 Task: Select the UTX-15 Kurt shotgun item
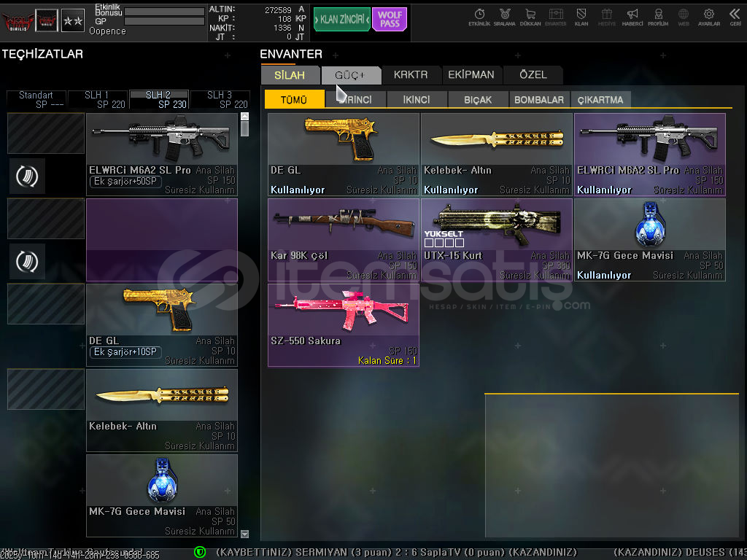pyautogui.click(x=496, y=239)
